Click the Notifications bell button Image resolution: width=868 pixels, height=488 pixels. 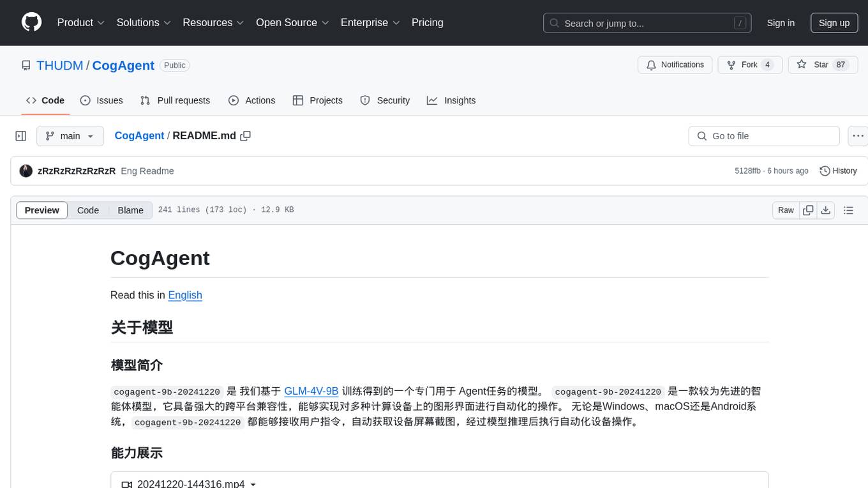tap(675, 65)
